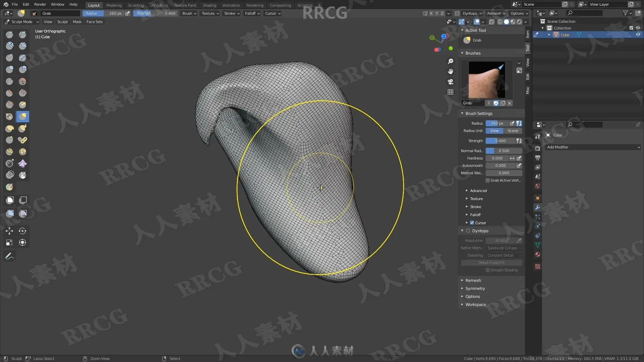Click the Annotate tool icon
The width and height of the screenshot is (644, 362).
click(9, 256)
